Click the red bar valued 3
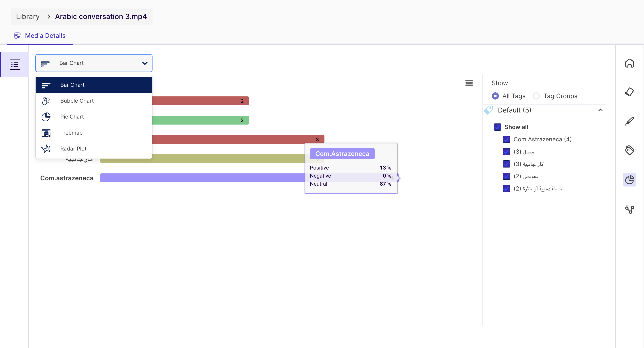 click(x=238, y=139)
